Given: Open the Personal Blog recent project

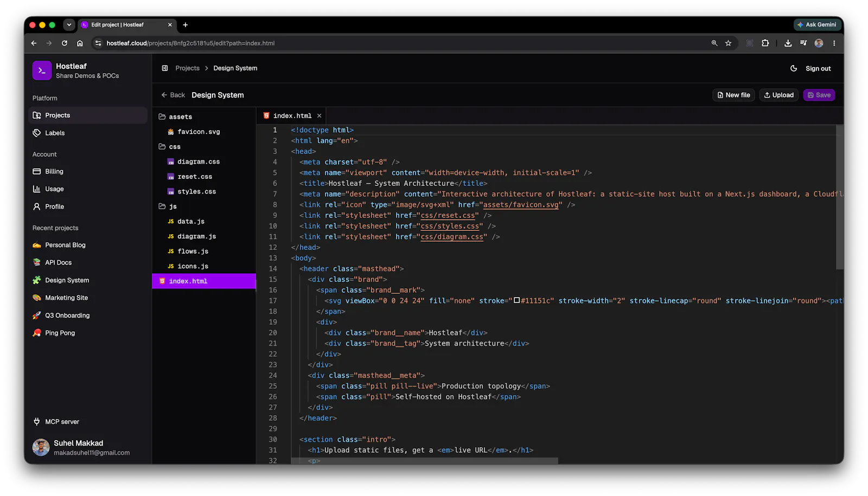Looking at the screenshot, I should 88,245.
